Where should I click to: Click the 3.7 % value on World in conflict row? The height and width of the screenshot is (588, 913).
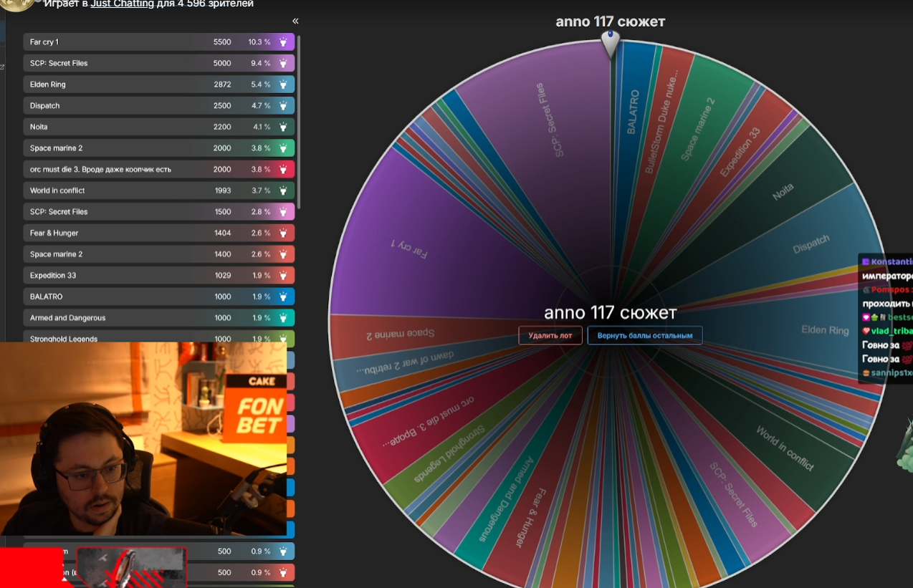261,191
